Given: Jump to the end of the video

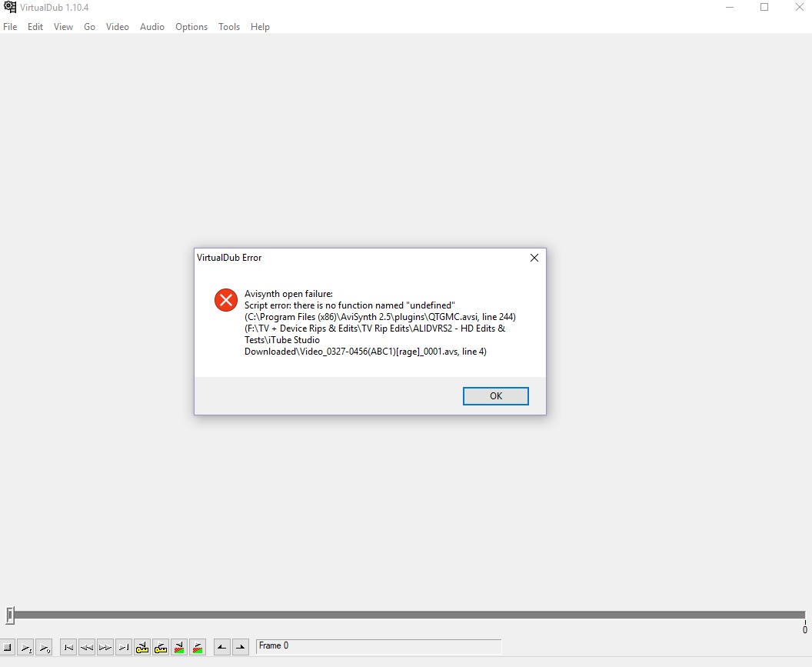Looking at the screenshot, I should (124, 647).
